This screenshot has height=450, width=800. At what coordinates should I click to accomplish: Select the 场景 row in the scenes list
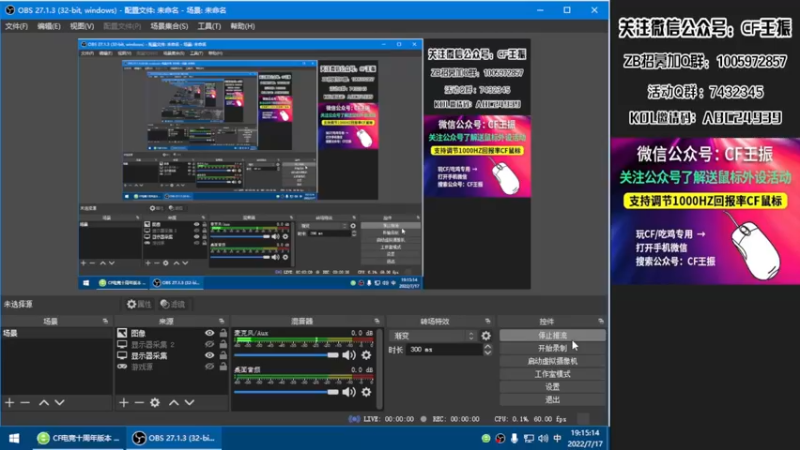point(56,333)
